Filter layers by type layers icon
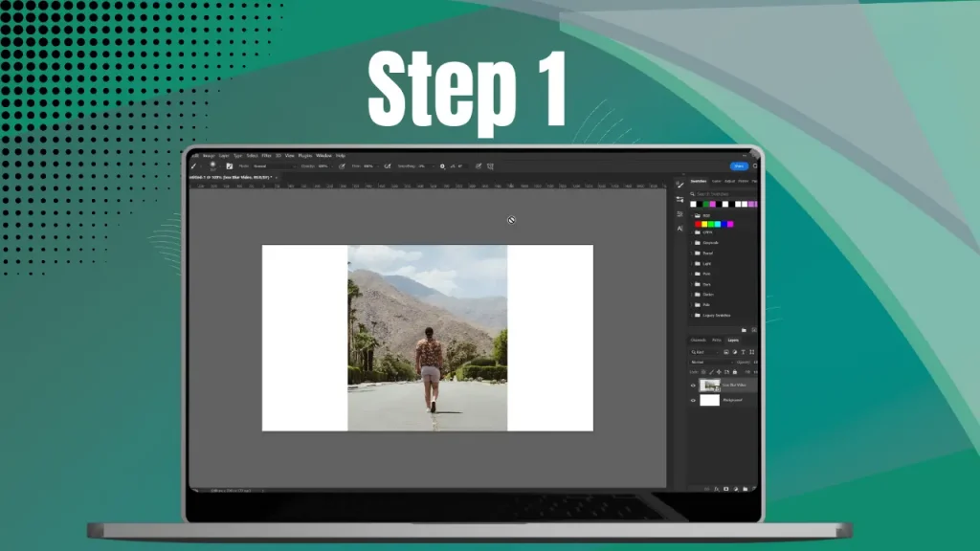980x551 pixels. [743, 352]
